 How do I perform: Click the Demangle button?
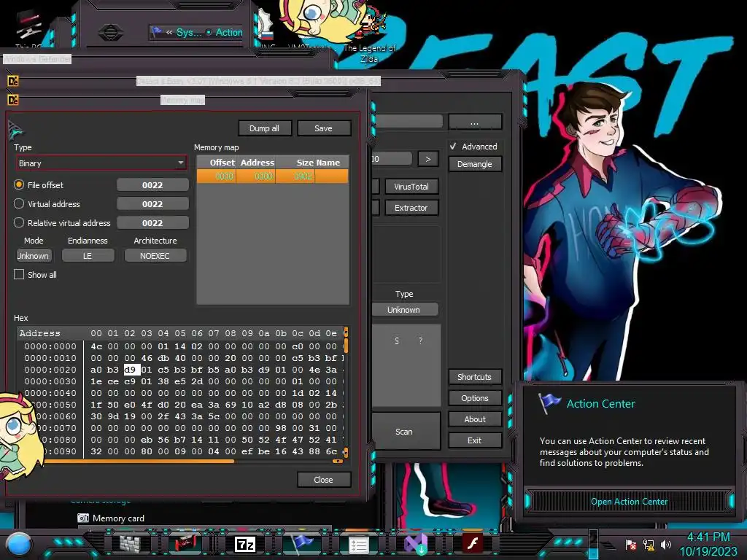tap(475, 164)
